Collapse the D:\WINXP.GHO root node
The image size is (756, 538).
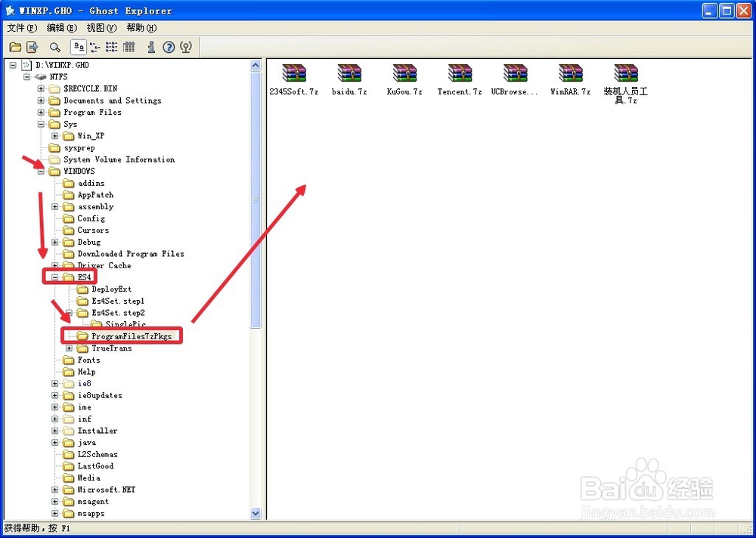13,65
